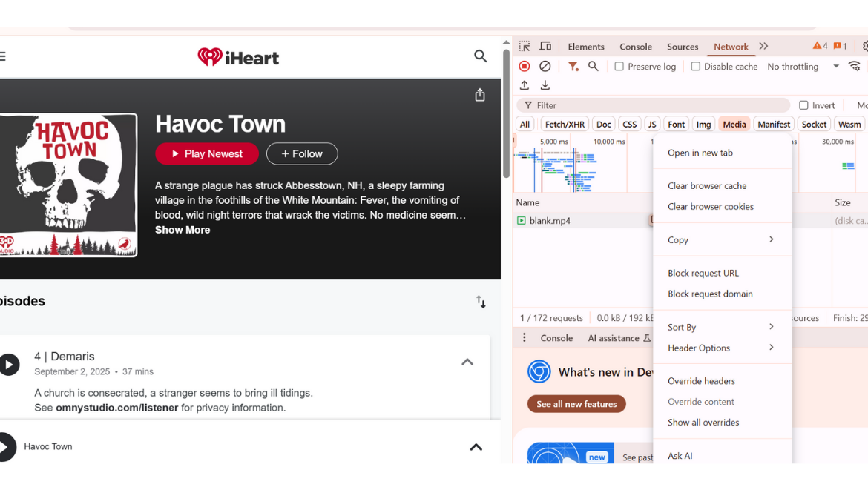Filter requests by Font
The width and height of the screenshot is (868, 490).
tap(676, 125)
